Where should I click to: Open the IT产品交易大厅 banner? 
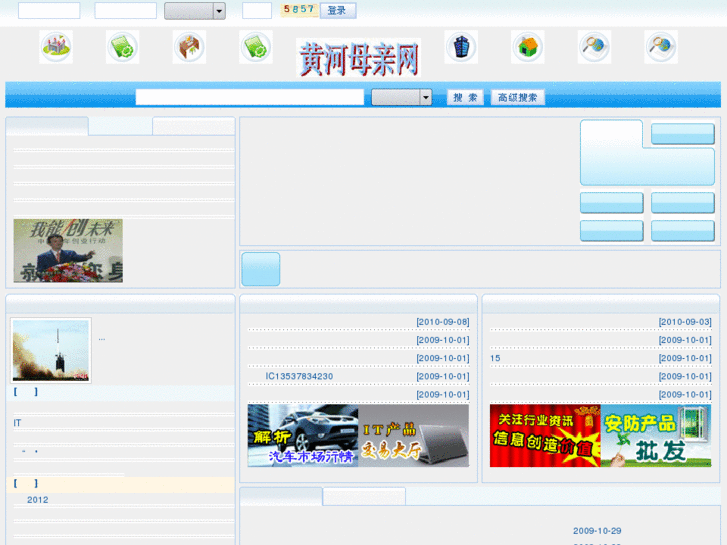(x=414, y=436)
